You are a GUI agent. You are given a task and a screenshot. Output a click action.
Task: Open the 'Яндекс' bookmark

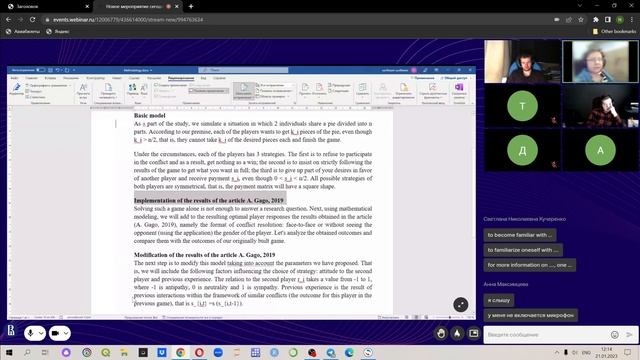pyautogui.click(x=58, y=31)
